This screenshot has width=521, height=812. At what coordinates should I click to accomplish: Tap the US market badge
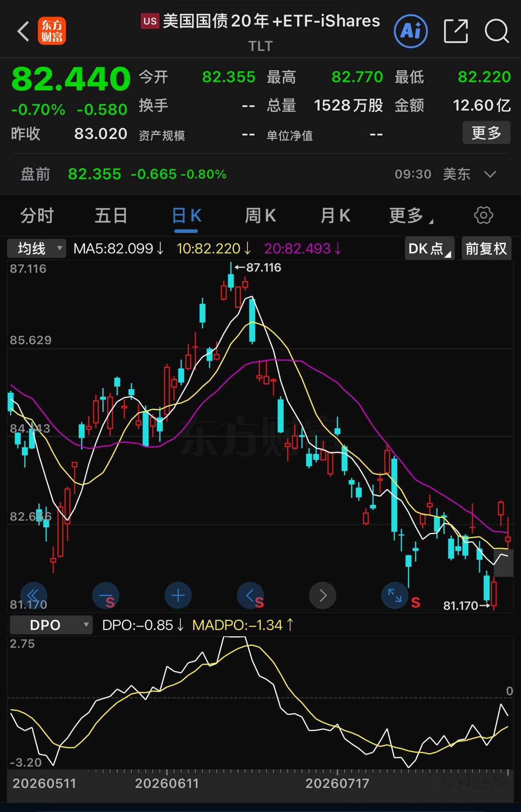(150, 21)
